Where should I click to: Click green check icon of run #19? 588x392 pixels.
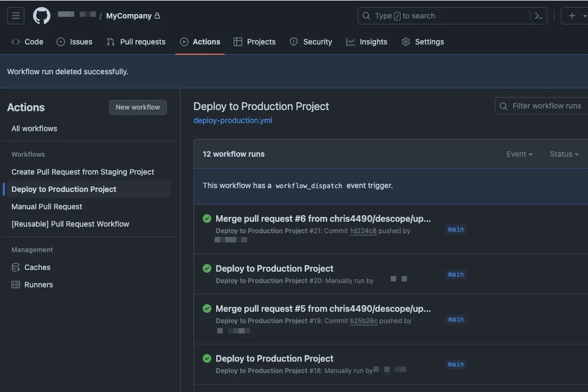[207, 309]
